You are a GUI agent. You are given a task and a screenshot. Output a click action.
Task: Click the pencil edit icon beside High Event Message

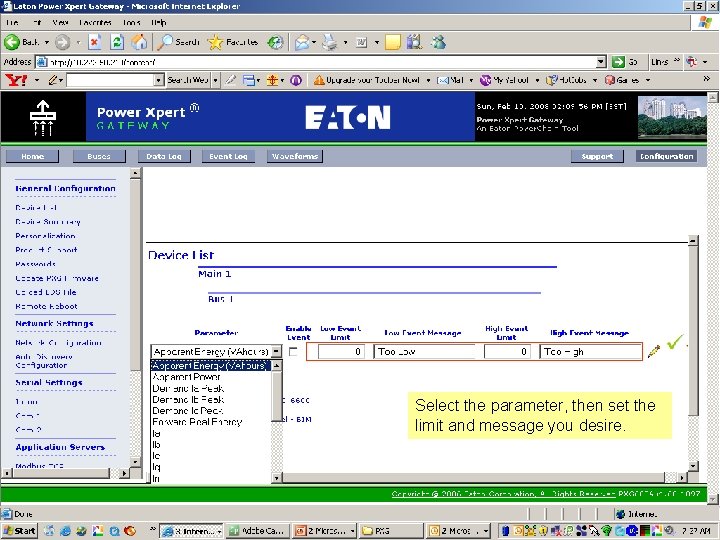(653, 351)
